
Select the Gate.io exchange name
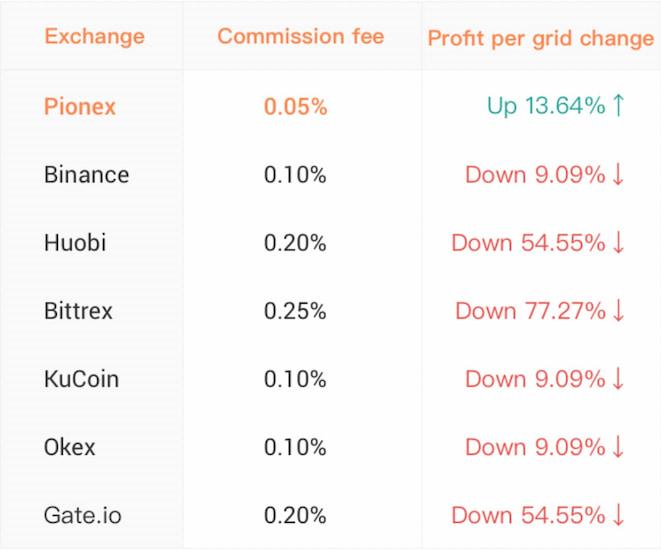[82, 516]
